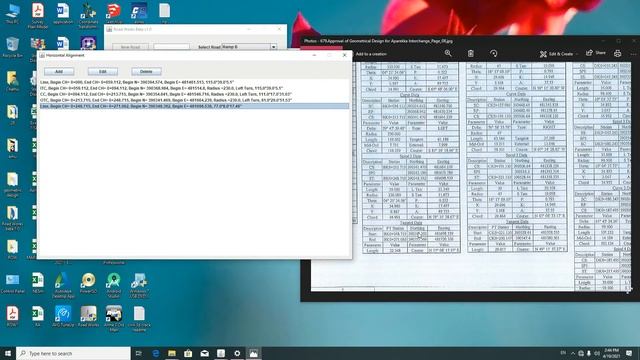Select the ITC alignment row
This screenshot has height=360, width=640.
194,88
